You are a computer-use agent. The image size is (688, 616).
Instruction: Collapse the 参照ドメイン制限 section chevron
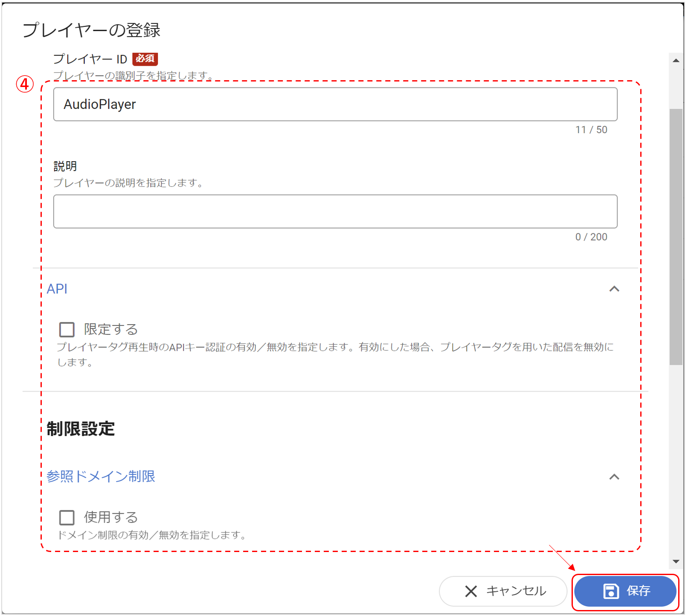coord(614,477)
